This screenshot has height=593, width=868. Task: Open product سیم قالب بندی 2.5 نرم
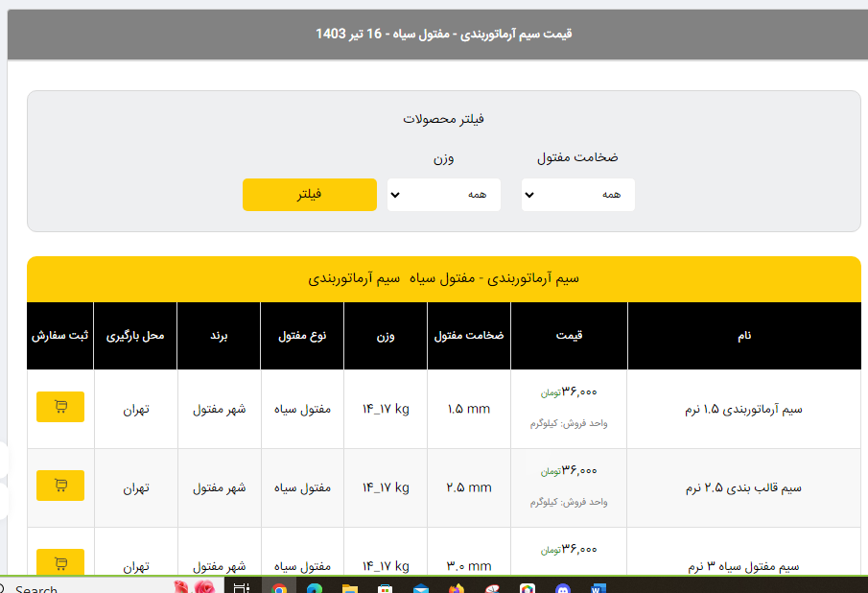(x=744, y=488)
